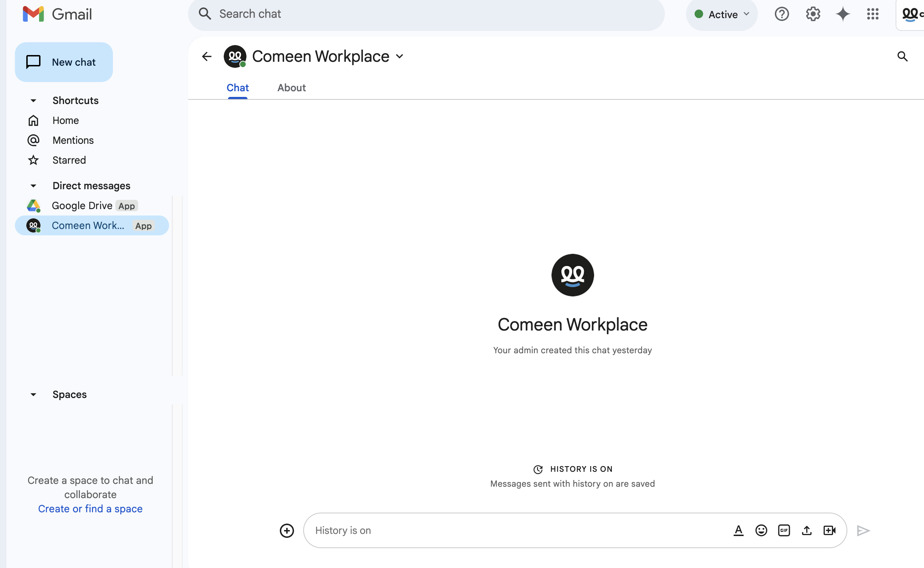The width and height of the screenshot is (924, 568).
Task: Click the Google Drive app icon
Action: click(33, 206)
